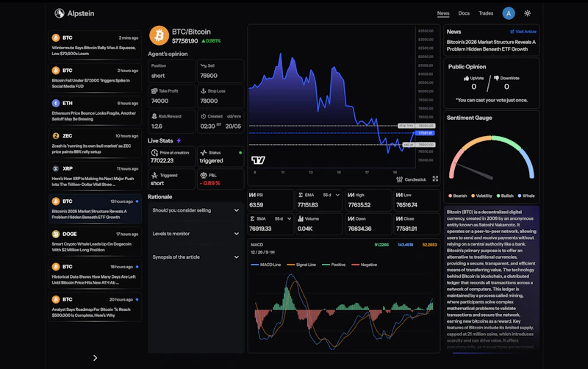Toggle Negative histogram legend entry
588x369 pixels.
click(x=364, y=265)
